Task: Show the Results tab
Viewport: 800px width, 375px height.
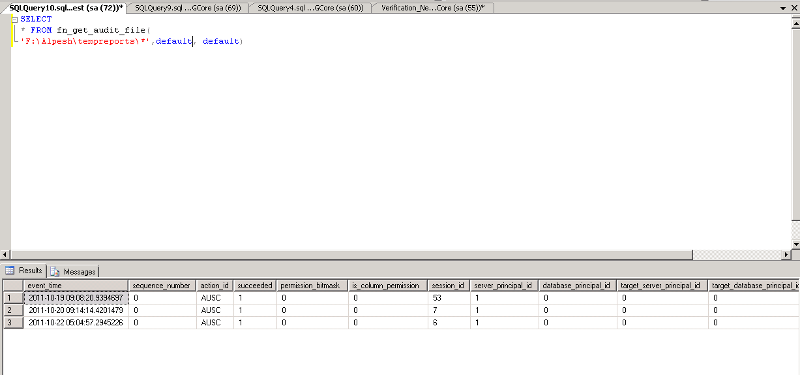Action: [24, 270]
